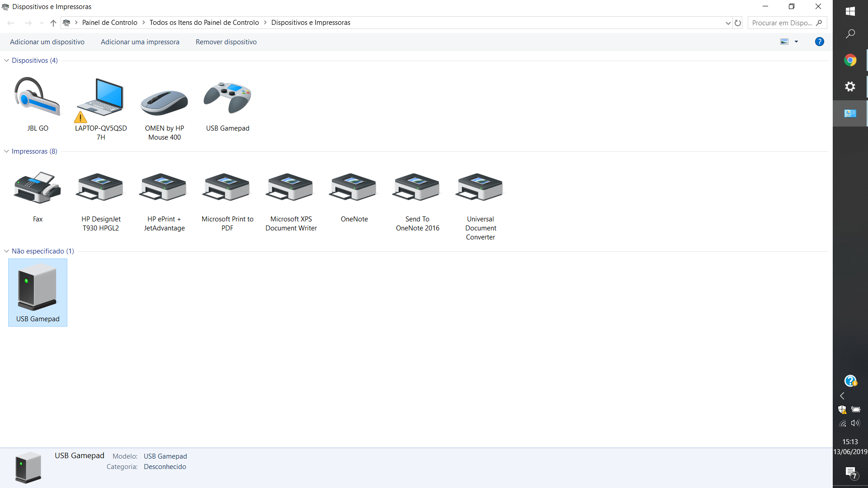
Task: Show hidden tray icons chevron
Action: 842,396
